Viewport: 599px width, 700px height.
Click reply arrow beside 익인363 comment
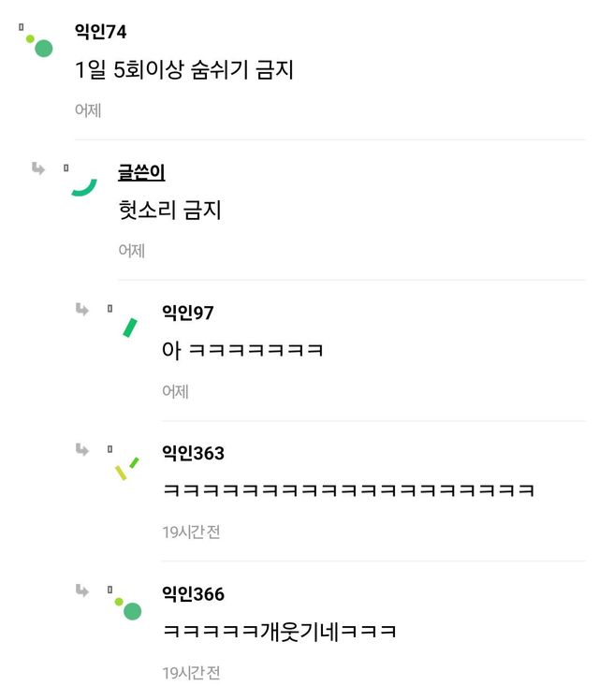(x=82, y=449)
